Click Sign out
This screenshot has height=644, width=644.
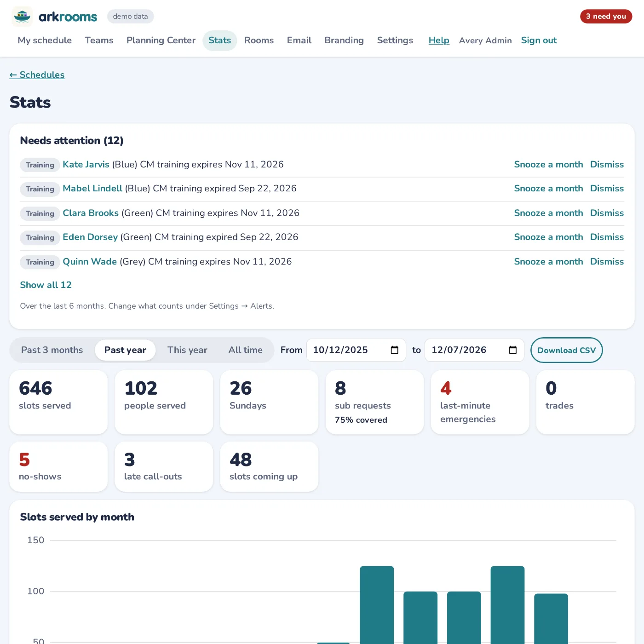[x=539, y=40]
